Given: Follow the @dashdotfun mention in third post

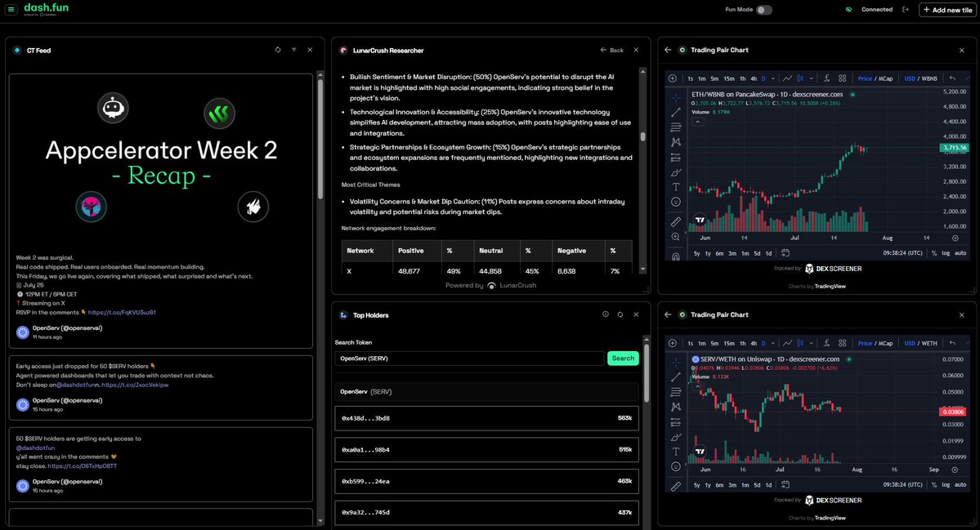Looking at the screenshot, I should 36,448.
